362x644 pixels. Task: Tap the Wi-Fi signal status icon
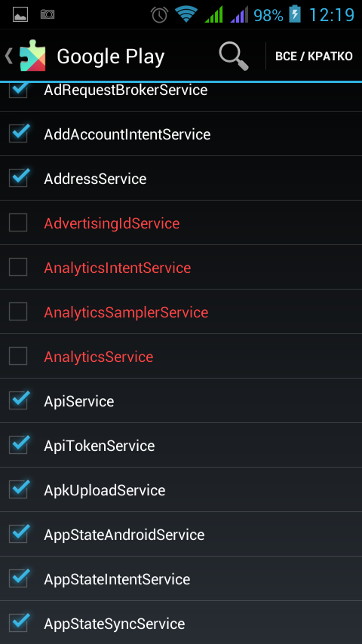click(x=186, y=15)
